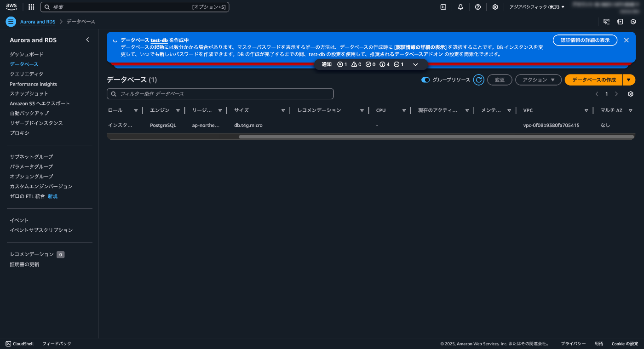The height and width of the screenshot is (349, 644).
Task: Sort by ロール column
Action: (136, 110)
